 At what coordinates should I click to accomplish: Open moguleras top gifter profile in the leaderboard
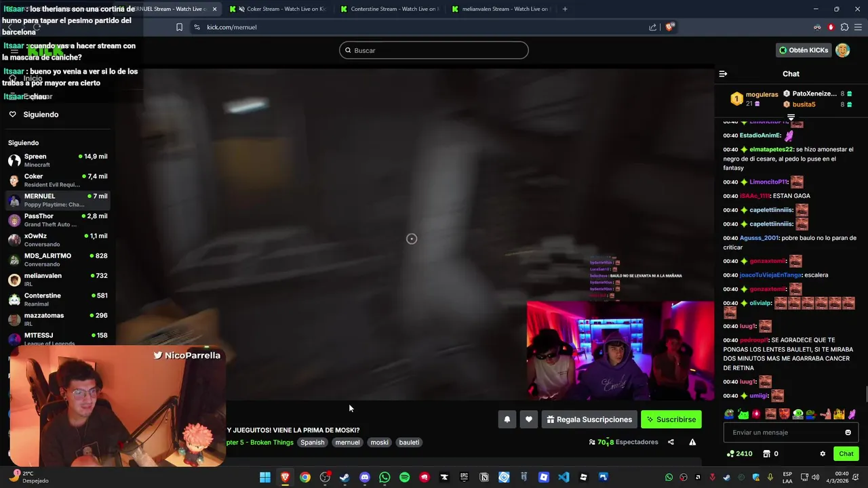click(x=754, y=99)
